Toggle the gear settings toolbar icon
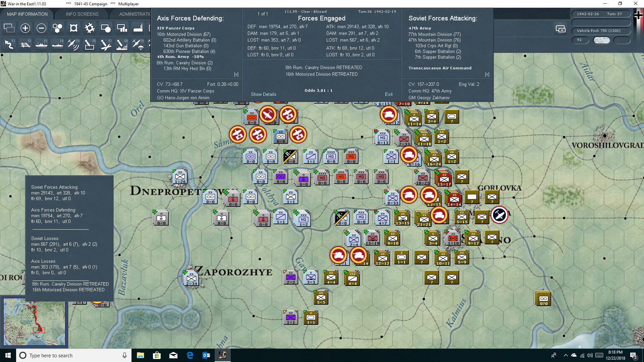This screenshot has height=362, width=644. pos(90,28)
